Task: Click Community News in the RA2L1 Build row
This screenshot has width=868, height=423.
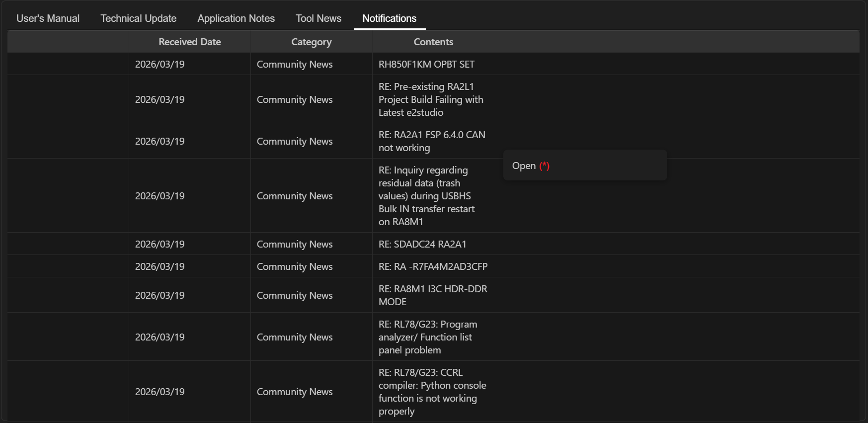Action: [295, 99]
